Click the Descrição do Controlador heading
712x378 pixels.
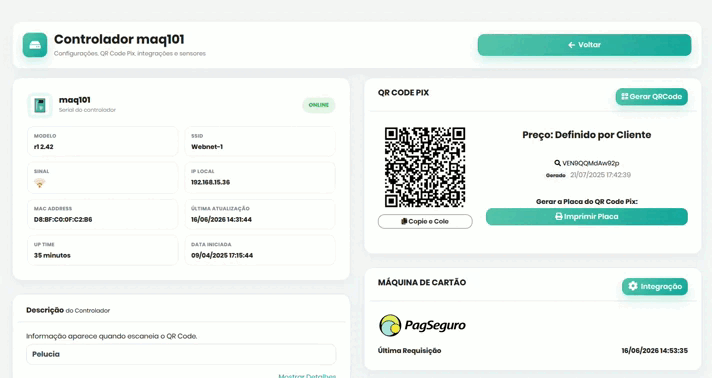pyautogui.click(x=68, y=310)
